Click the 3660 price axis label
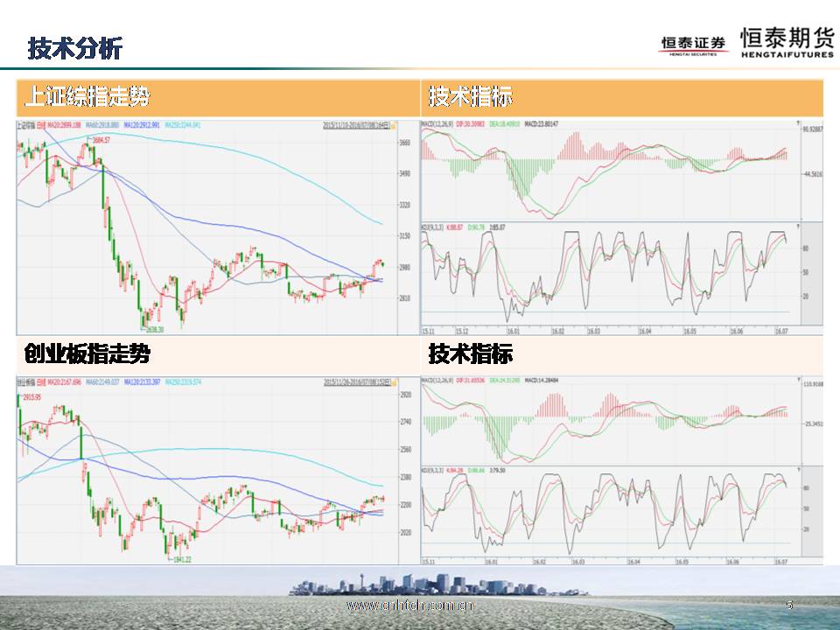840x630 pixels. click(x=405, y=143)
